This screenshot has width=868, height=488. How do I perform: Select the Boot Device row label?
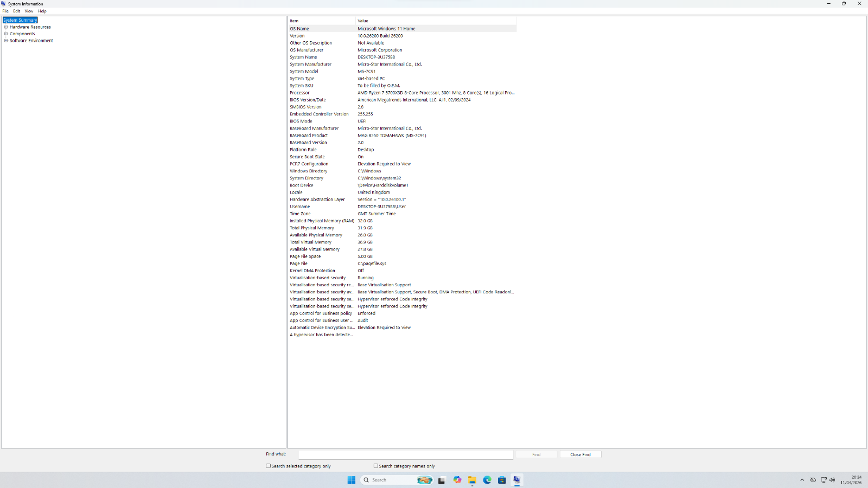click(x=302, y=185)
